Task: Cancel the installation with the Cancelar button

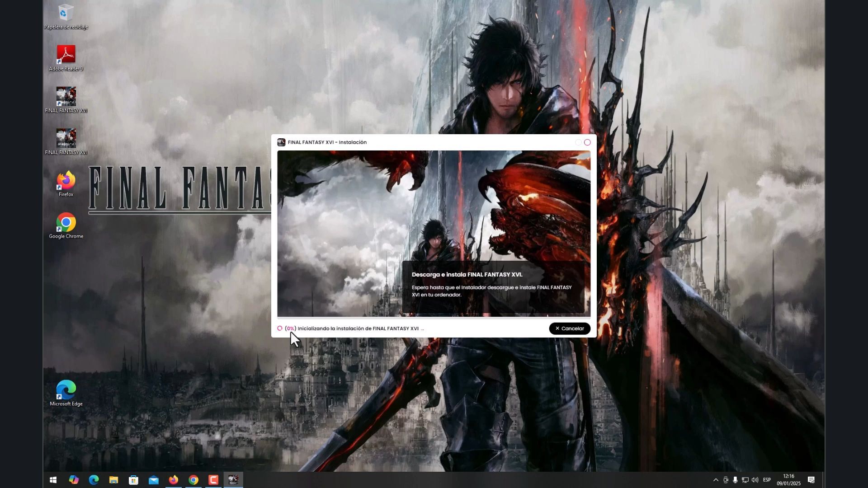Action: (x=570, y=328)
